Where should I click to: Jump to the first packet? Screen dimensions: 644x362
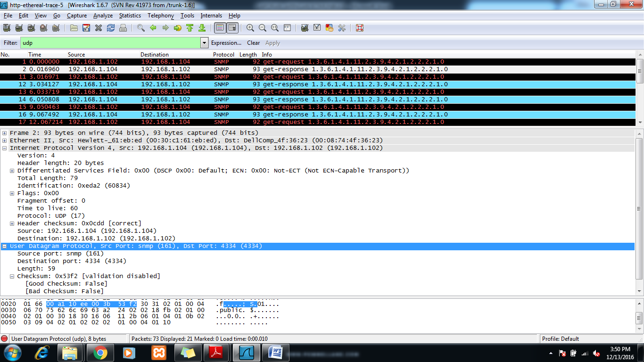tap(190, 28)
